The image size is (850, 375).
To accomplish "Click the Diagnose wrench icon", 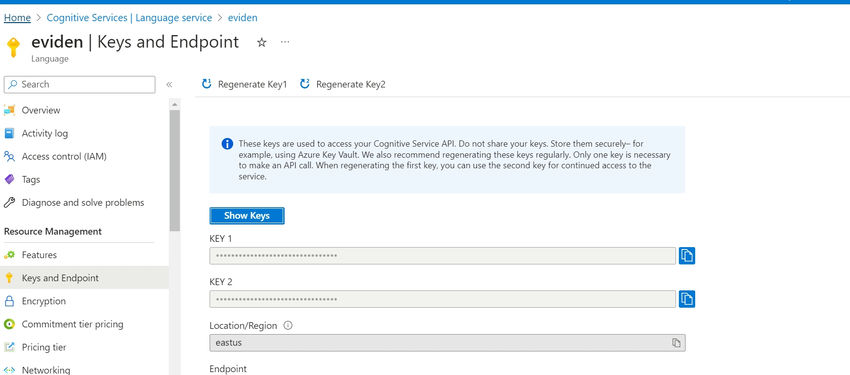I will (9, 203).
